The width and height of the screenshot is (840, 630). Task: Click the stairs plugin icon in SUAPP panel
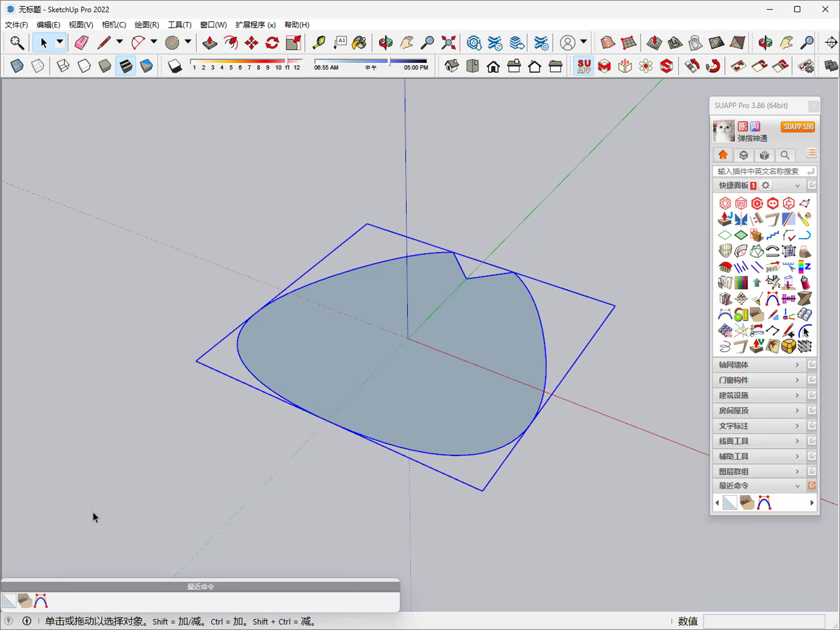tap(772, 235)
